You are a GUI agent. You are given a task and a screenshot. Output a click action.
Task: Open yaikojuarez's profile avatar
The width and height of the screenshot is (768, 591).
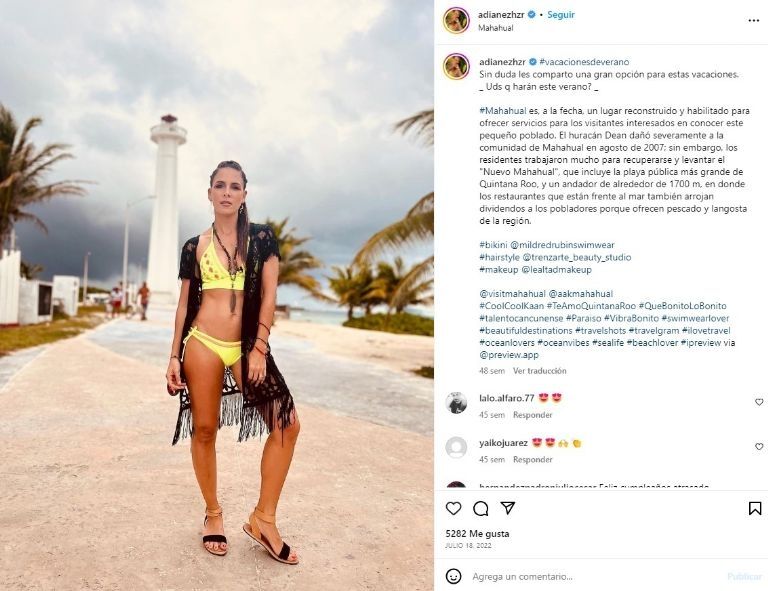click(x=456, y=447)
